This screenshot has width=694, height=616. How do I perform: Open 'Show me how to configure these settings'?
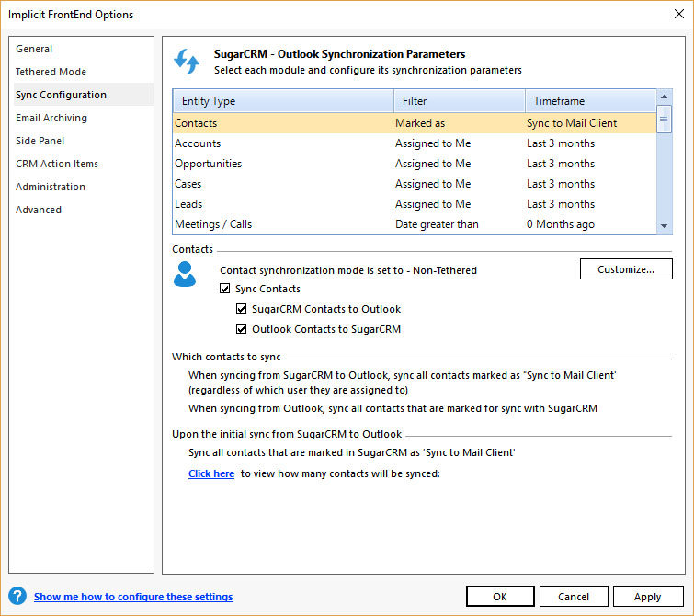click(x=133, y=597)
